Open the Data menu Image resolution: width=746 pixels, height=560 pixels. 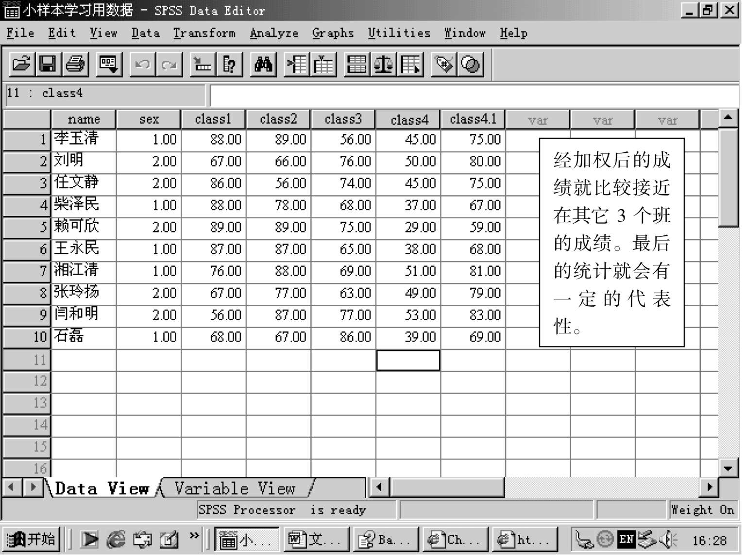pyautogui.click(x=145, y=33)
